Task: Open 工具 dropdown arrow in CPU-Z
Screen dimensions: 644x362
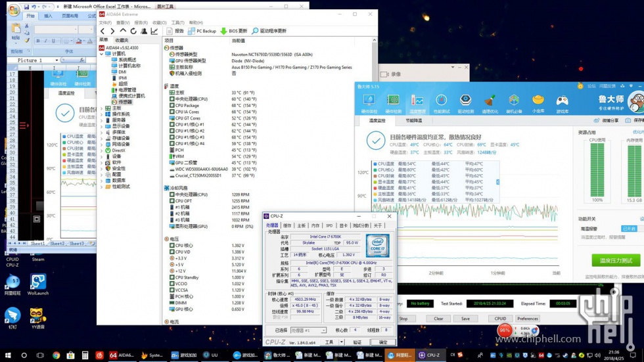Action: [341, 342]
